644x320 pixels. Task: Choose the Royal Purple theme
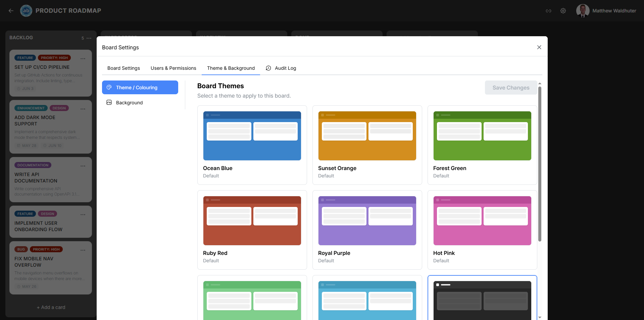(x=367, y=230)
